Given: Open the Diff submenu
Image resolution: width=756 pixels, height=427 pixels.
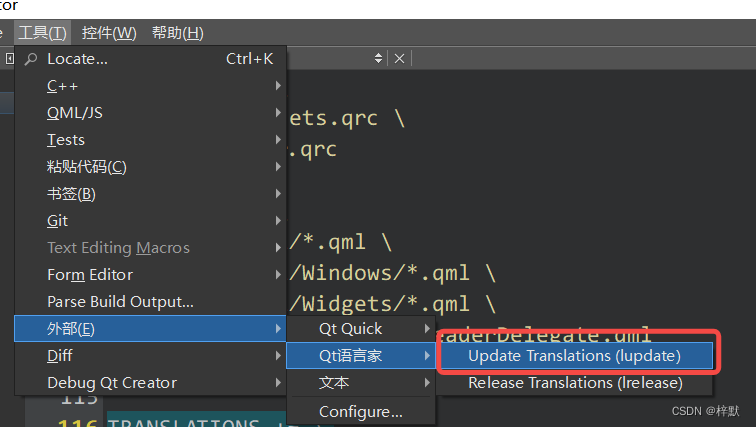Looking at the screenshot, I should click(150, 356).
